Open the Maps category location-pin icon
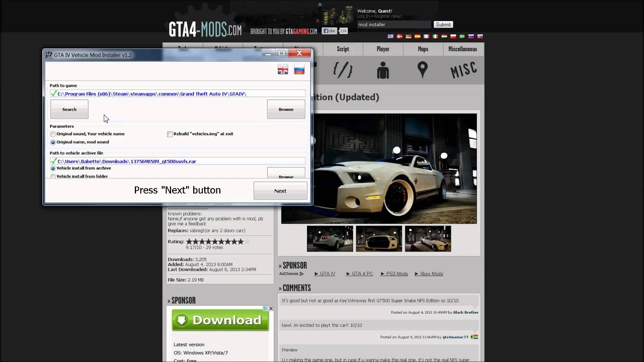Screen dimensions: 644x362 423,70
